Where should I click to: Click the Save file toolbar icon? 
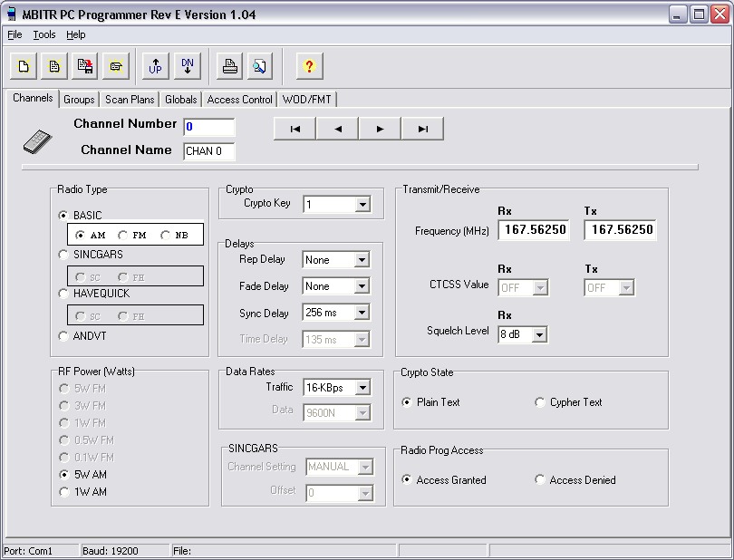(x=85, y=66)
